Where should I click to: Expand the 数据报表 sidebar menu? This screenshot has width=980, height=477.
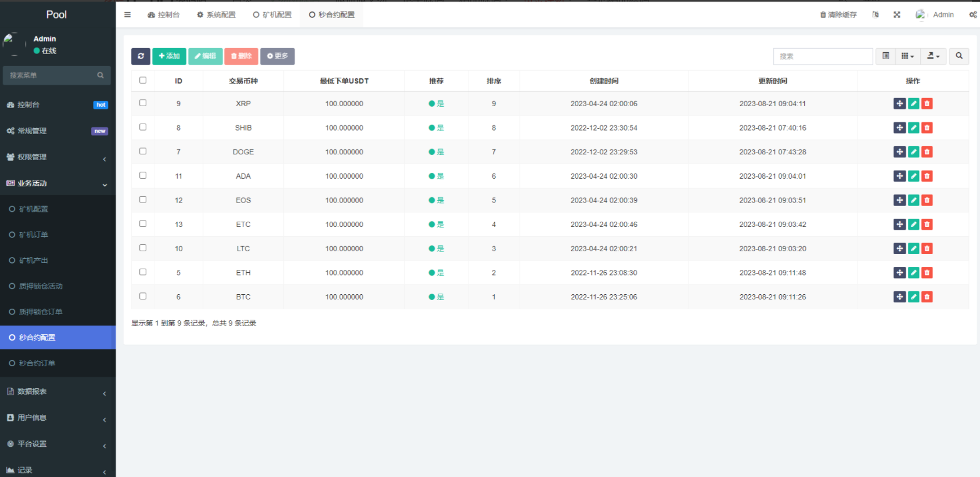(57, 392)
